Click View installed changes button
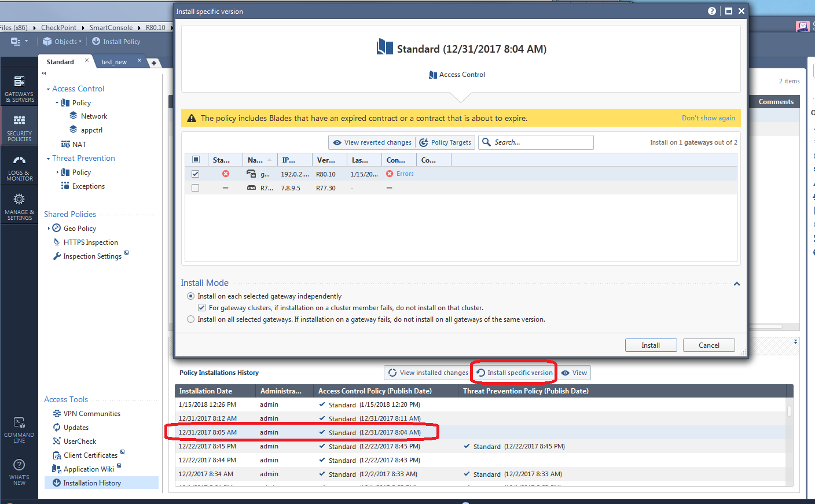Screen dimensions: 815x504 (x=428, y=373)
